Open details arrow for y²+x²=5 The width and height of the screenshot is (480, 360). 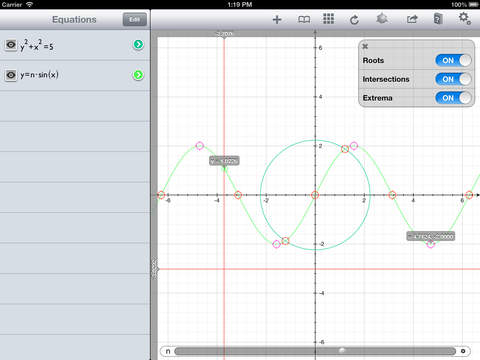138,44
